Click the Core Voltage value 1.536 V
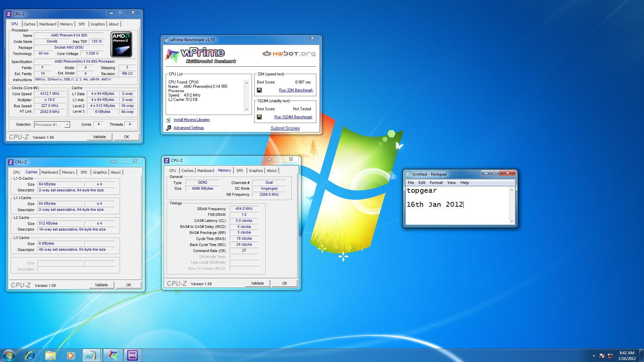The image size is (644, 362). (92, 54)
